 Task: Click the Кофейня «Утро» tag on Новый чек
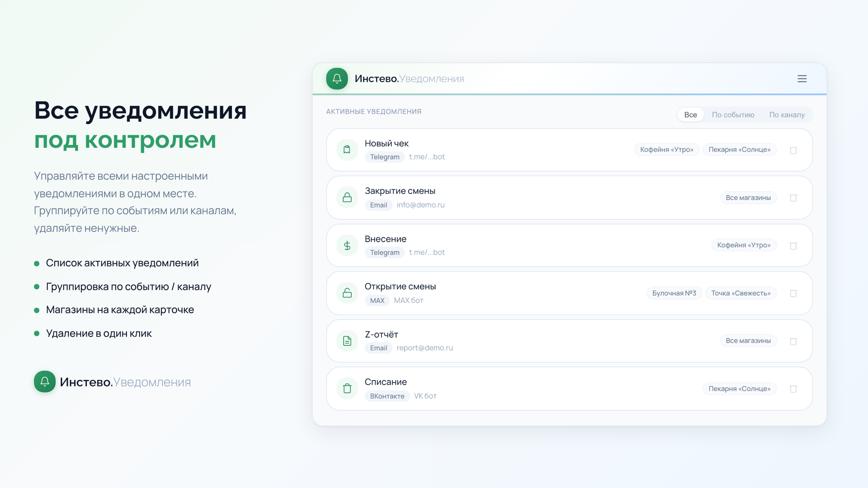[x=666, y=150]
